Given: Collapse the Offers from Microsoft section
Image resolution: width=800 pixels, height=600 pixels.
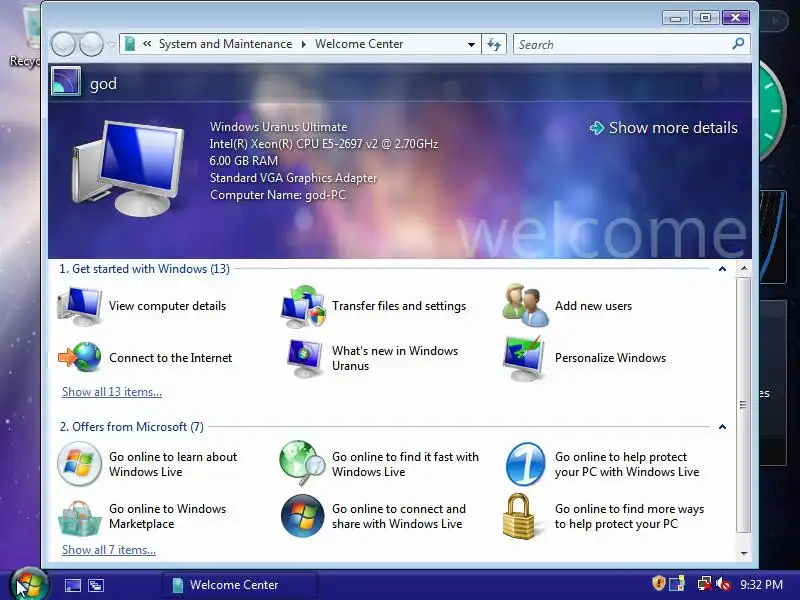Looking at the screenshot, I should tap(722, 427).
